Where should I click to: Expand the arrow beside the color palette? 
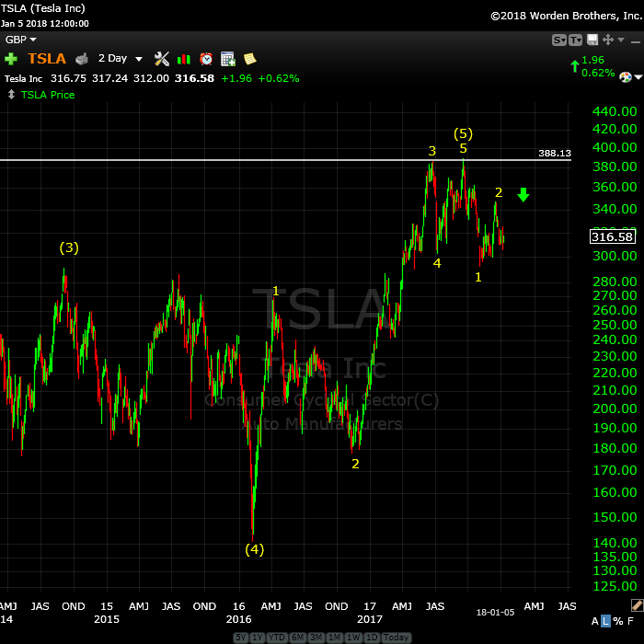tap(638, 76)
